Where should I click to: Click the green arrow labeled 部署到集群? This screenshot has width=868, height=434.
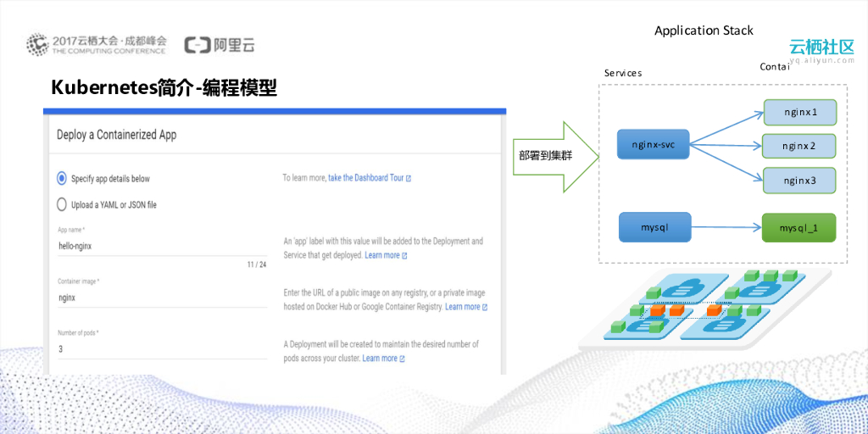tap(556, 157)
